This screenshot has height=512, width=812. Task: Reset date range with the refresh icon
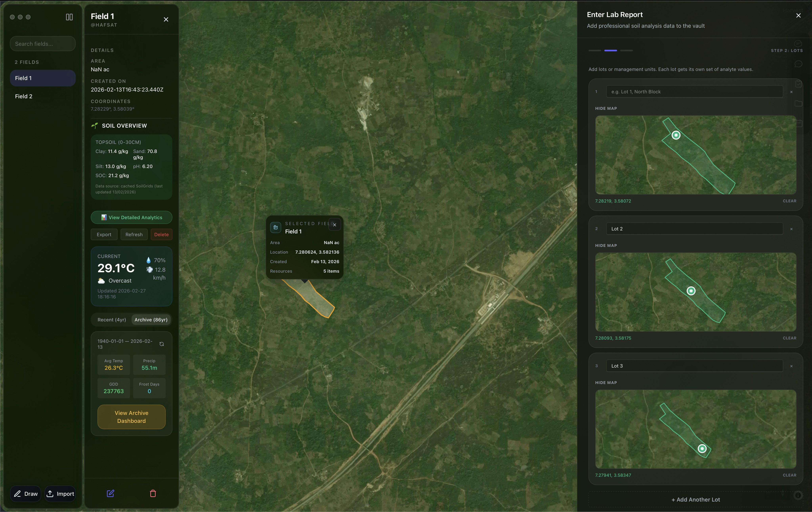point(161,344)
